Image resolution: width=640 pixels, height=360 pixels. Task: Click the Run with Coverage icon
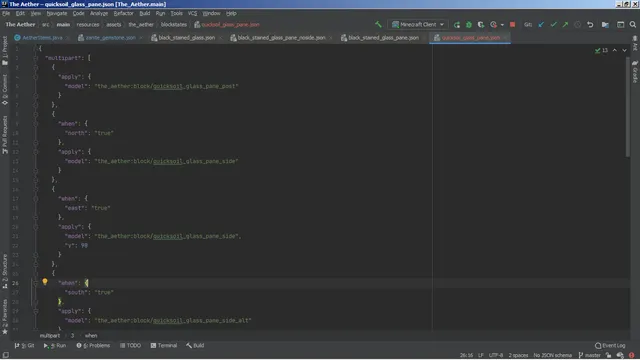point(481,25)
